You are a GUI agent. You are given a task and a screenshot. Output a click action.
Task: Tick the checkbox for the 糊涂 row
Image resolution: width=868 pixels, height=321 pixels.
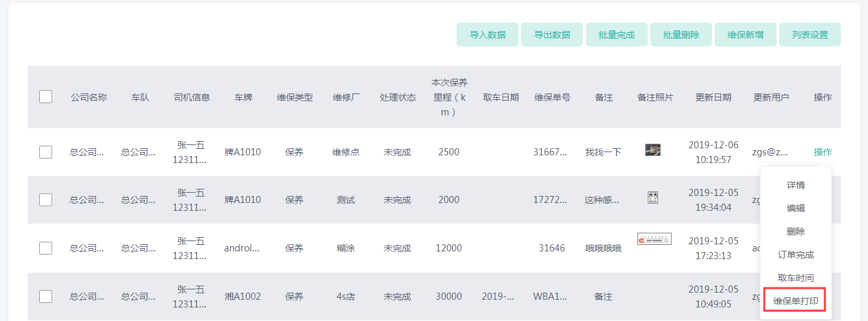tap(46, 248)
